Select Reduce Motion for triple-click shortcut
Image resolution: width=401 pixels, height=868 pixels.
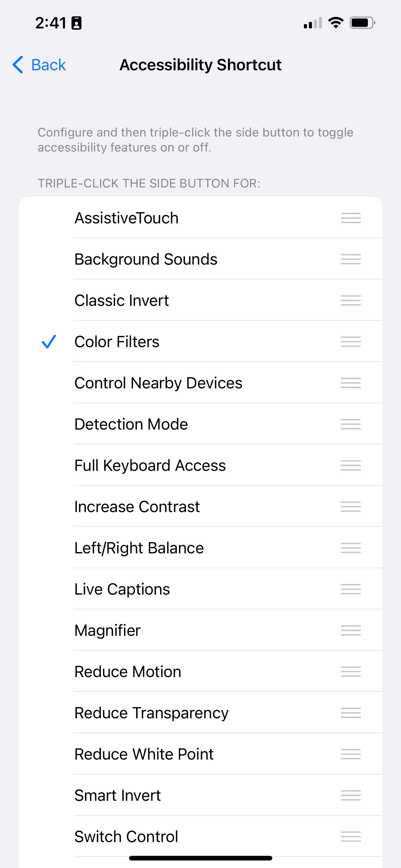coord(128,671)
